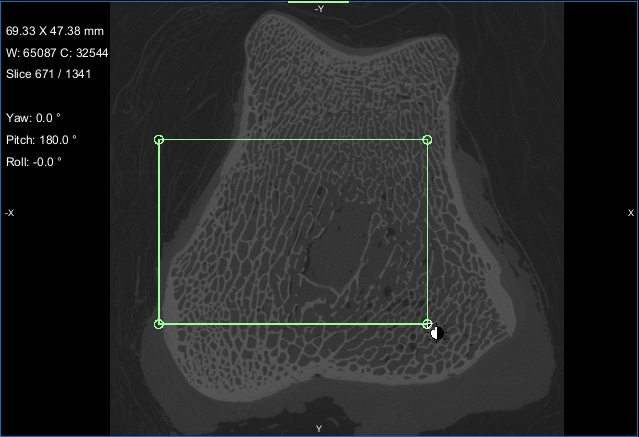Click the -X orientation label on the left
Screen dimensions: 639x437
[x=9, y=213]
